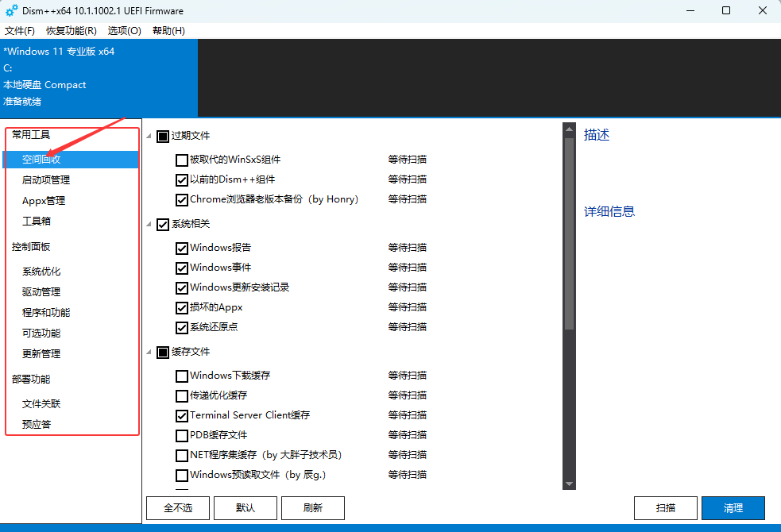Open the 帮助(H) menu

[169, 31]
